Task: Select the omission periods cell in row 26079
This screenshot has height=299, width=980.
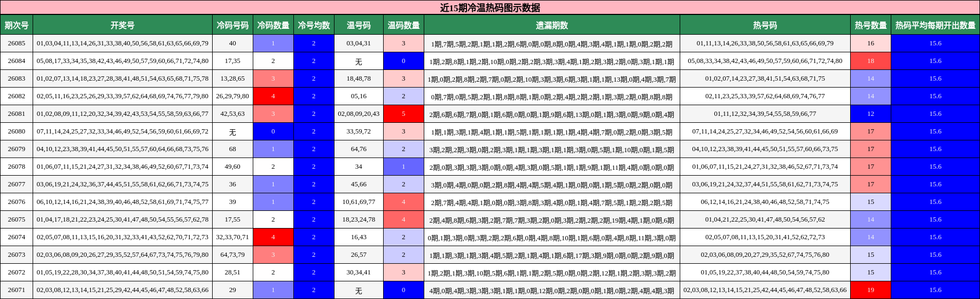Action: click(552, 149)
